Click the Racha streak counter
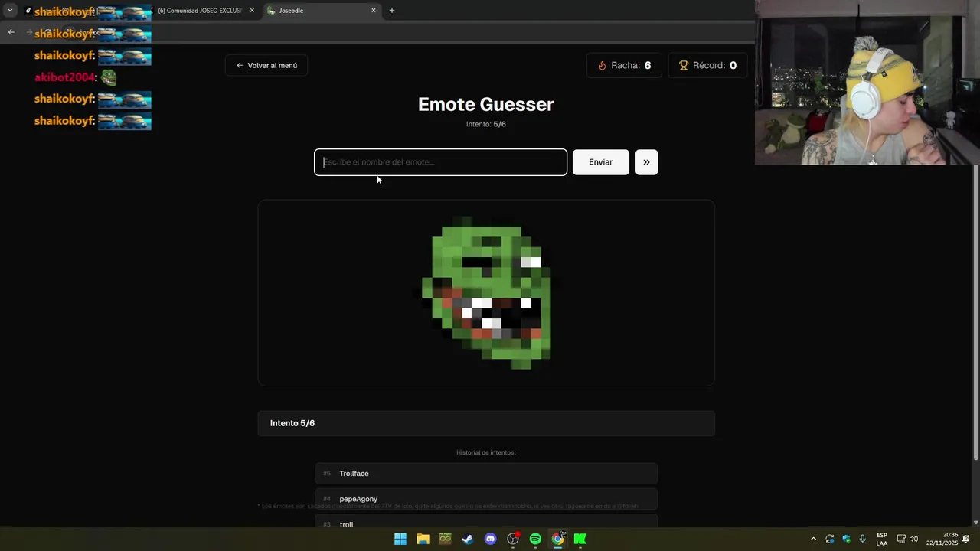The width and height of the screenshot is (980, 551). 625,65
